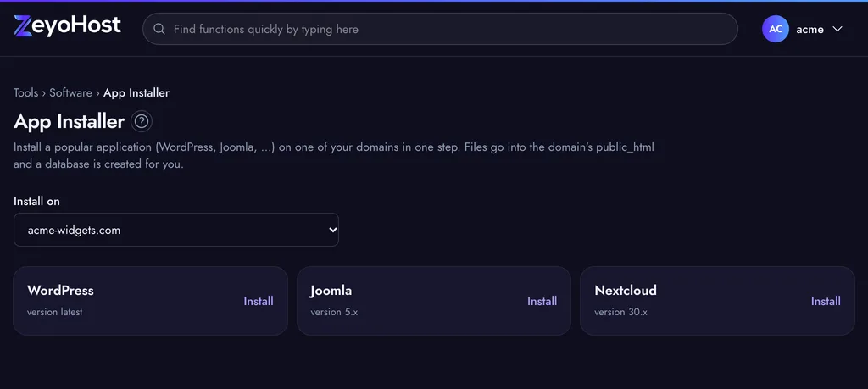Click the ZeyoHost logo

click(67, 26)
